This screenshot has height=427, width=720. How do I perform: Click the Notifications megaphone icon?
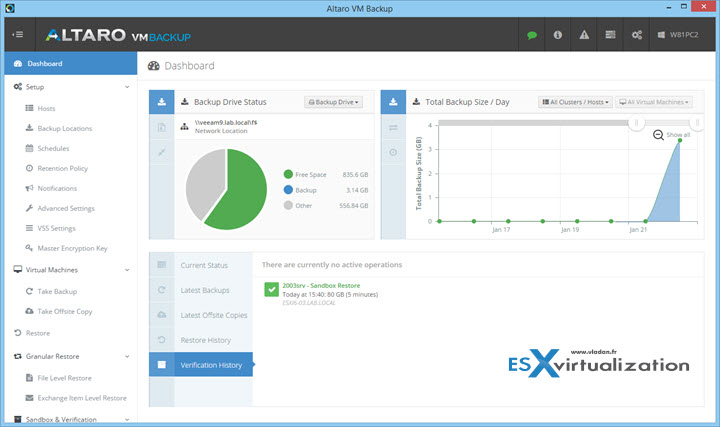point(29,188)
